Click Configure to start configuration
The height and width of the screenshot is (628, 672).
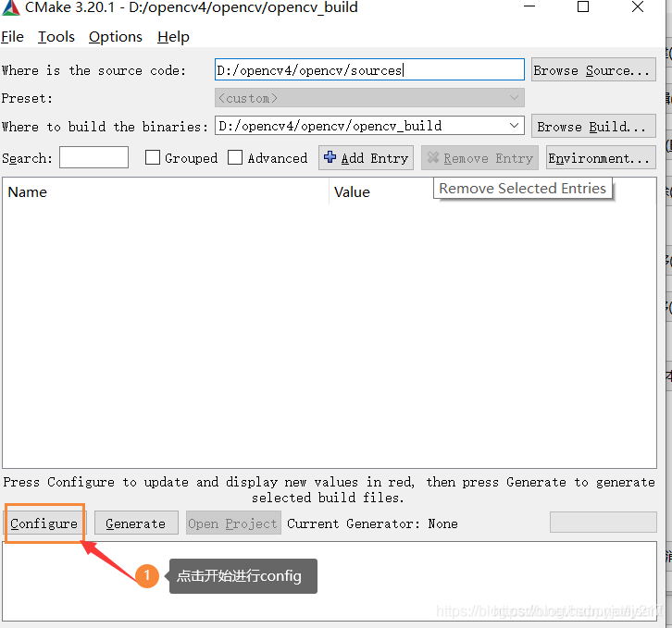(44, 523)
